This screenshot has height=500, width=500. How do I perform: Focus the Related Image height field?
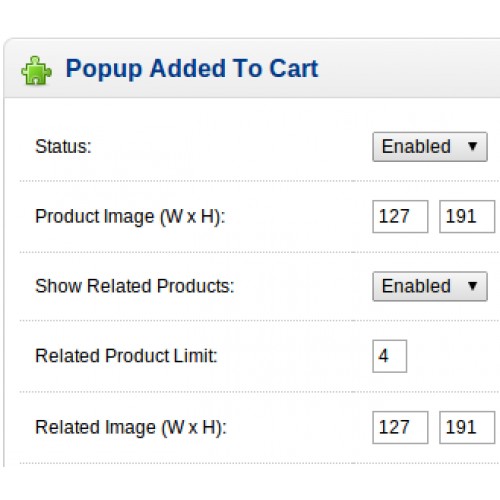[x=467, y=427]
